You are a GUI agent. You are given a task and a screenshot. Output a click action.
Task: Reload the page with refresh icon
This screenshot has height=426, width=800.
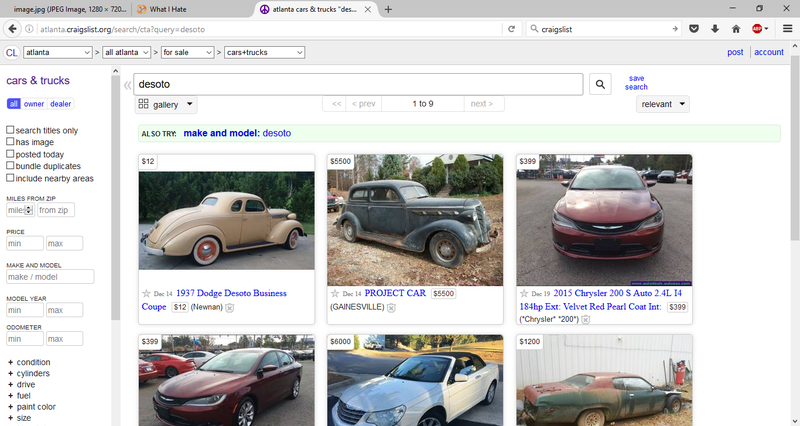(511, 29)
